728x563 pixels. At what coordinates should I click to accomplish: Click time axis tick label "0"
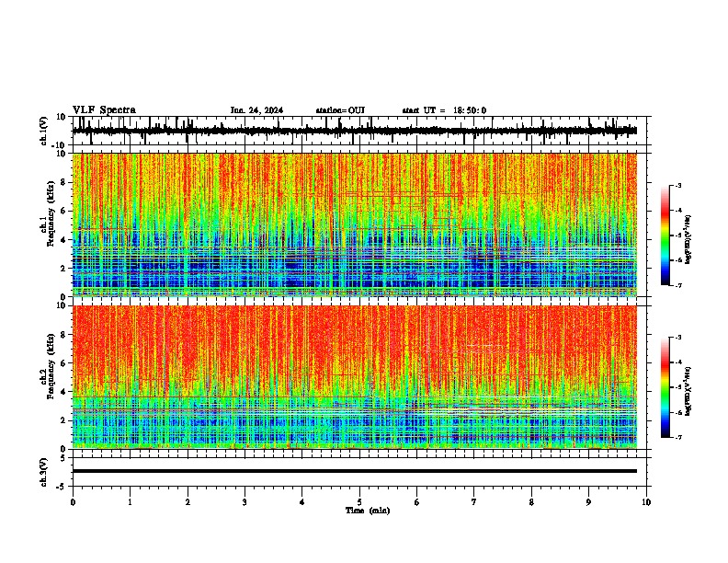(73, 502)
